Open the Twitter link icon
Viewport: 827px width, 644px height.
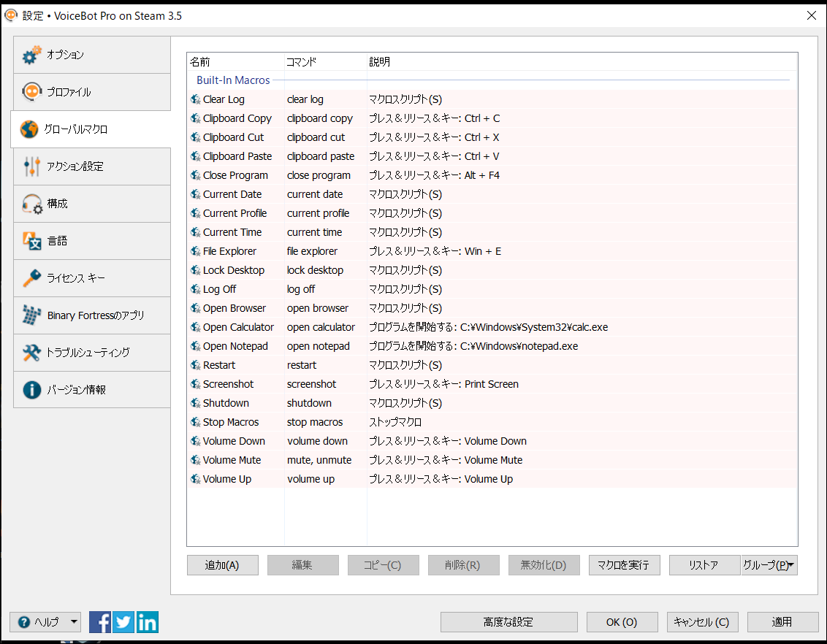click(123, 622)
